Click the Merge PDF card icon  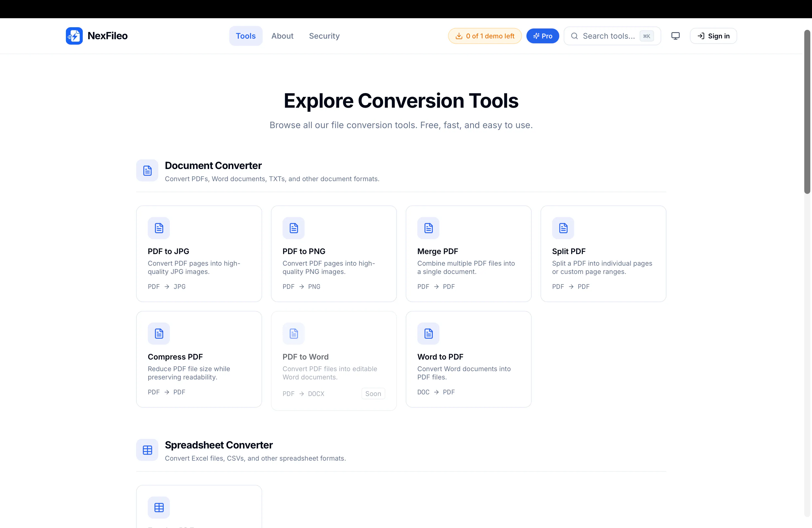pos(428,228)
